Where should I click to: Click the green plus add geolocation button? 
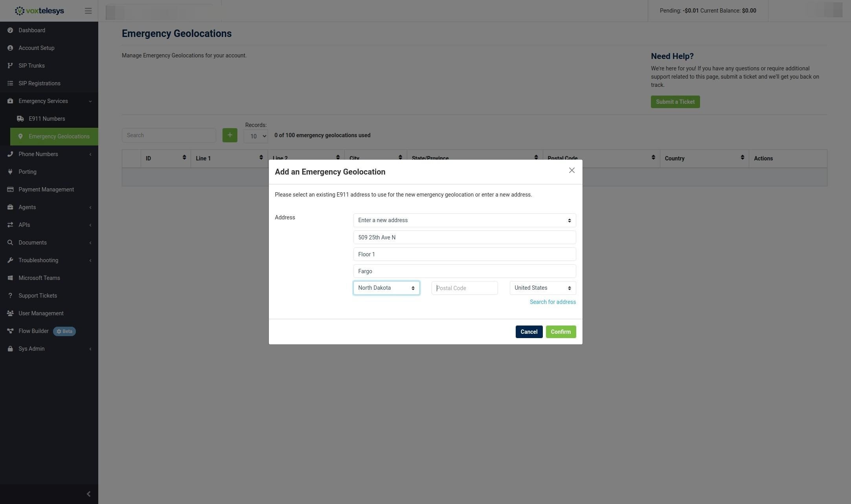[230, 135]
